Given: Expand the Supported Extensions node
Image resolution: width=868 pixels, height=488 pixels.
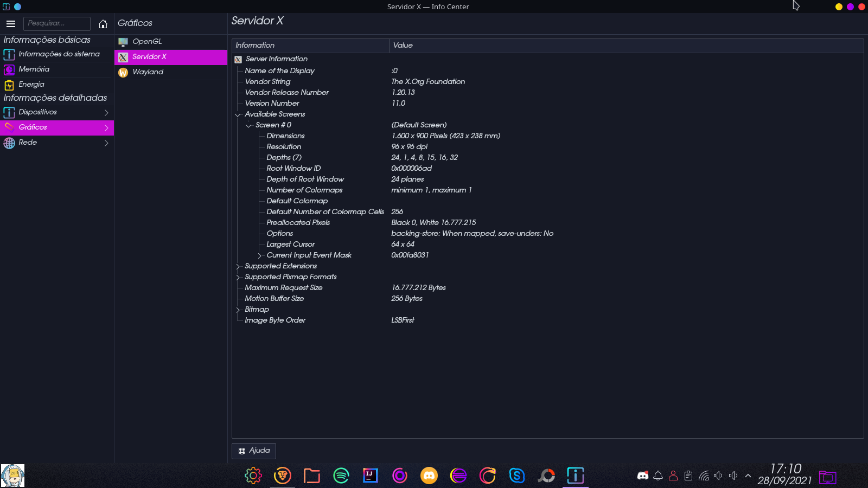Looking at the screenshot, I should 238,266.
